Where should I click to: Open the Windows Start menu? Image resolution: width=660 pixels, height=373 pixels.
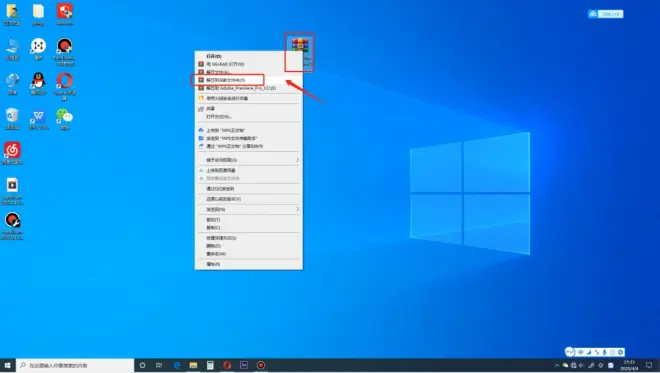point(7,365)
